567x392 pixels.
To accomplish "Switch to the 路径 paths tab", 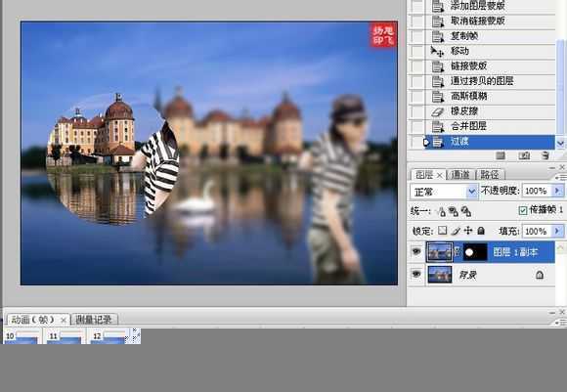I will (490, 175).
